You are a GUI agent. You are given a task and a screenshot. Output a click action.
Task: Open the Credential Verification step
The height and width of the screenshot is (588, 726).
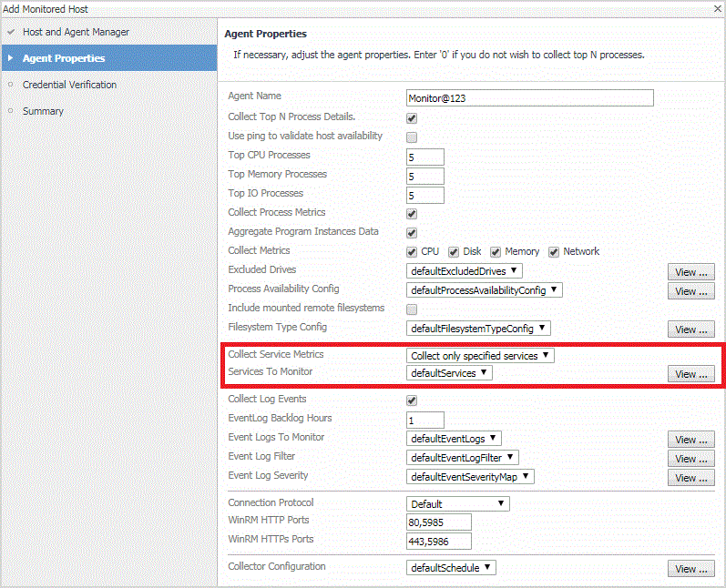pos(69,85)
